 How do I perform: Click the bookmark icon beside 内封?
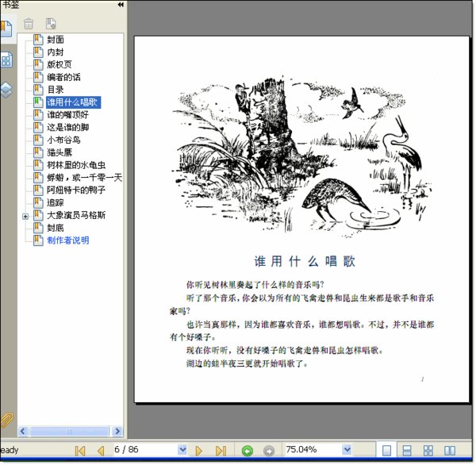[38, 52]
